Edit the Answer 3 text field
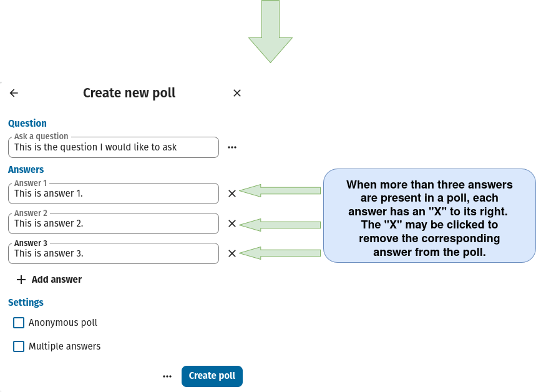The width and height of the screenshot is (536, 392). [114, 253]
